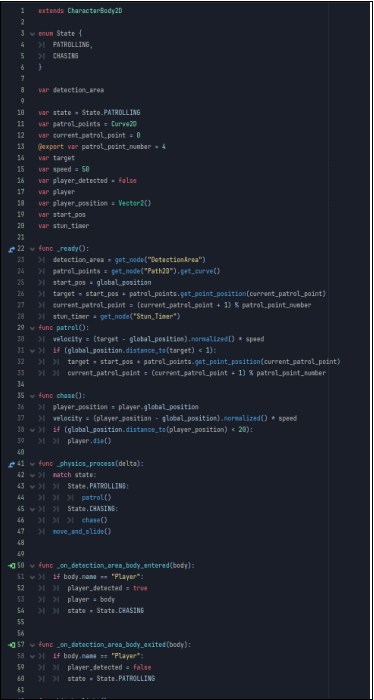This screenshot has height=700, width=374.
Task: Click the 'patrol()' call on line 44
Action: 96,498
